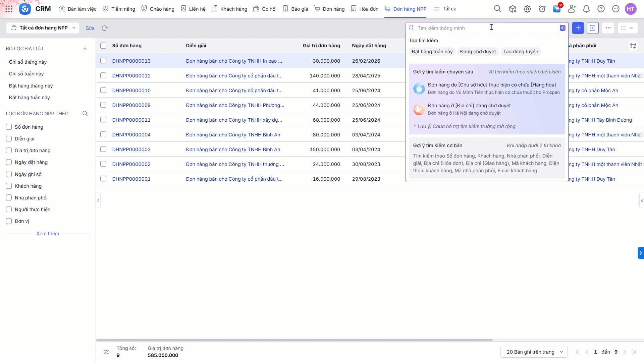Screen dimensions: 644x362
Task: Open the 20 Bản ghi trên trang dropdown
Action: coord(534,352)
